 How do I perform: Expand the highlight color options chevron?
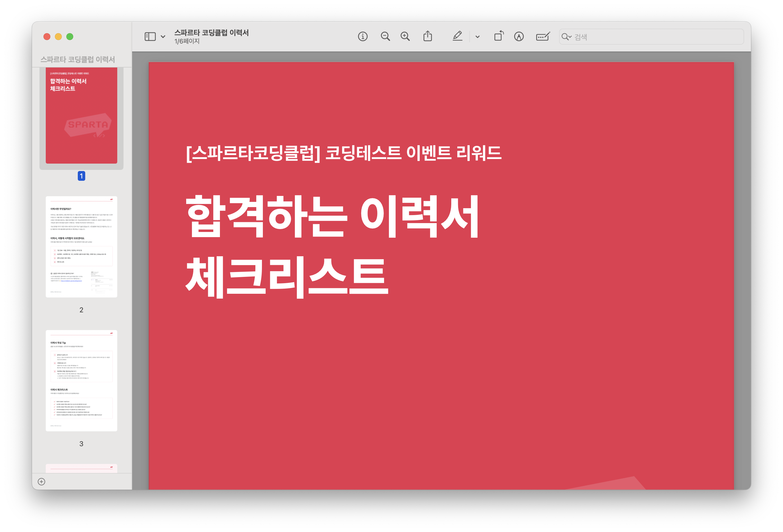coord(477,37)
